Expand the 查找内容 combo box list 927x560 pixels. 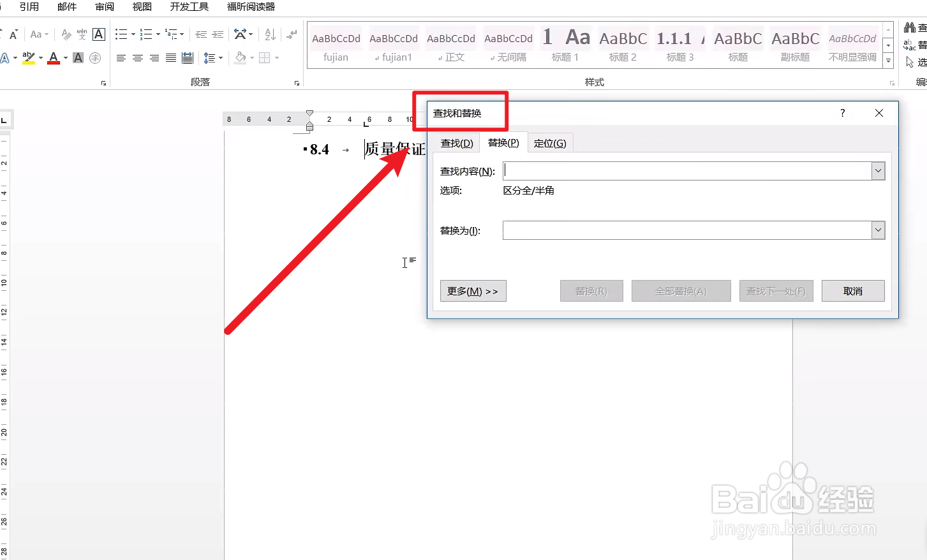[878, 171]
